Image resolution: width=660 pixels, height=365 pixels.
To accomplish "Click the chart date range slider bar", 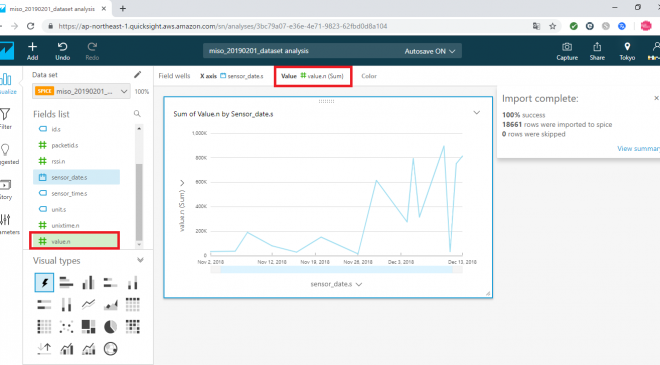I will click(336, 269).
